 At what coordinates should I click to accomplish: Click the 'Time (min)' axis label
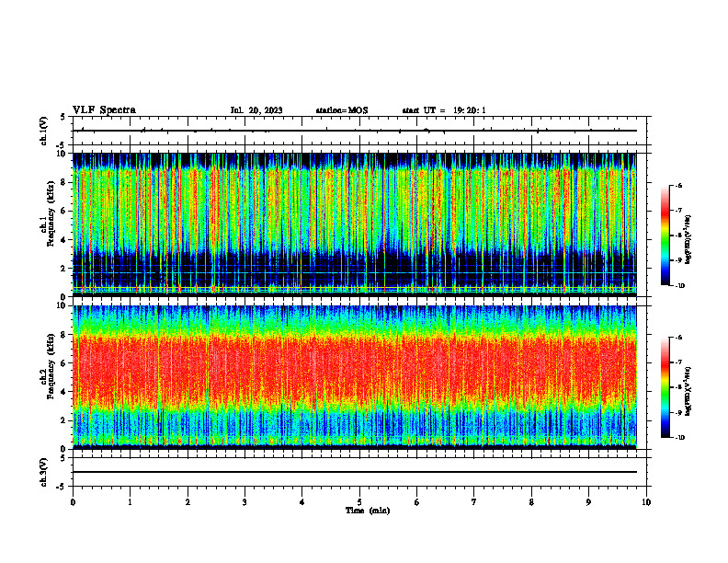point(368,511)
